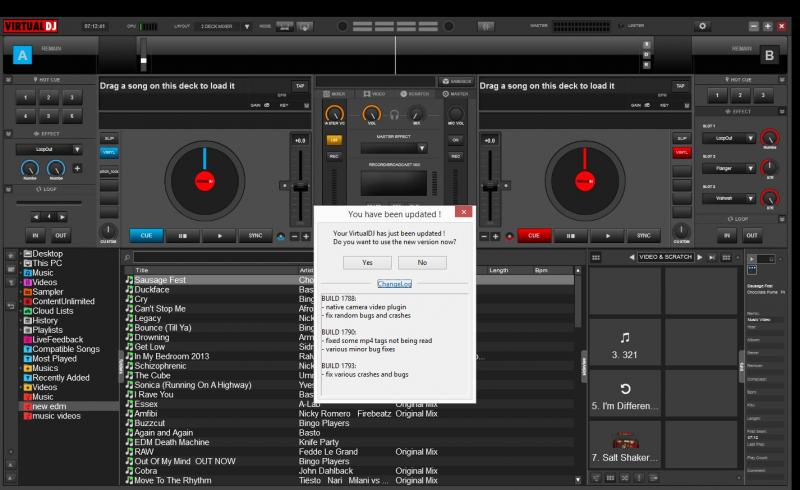Switch to MASTER tab

tap(455, 94)
